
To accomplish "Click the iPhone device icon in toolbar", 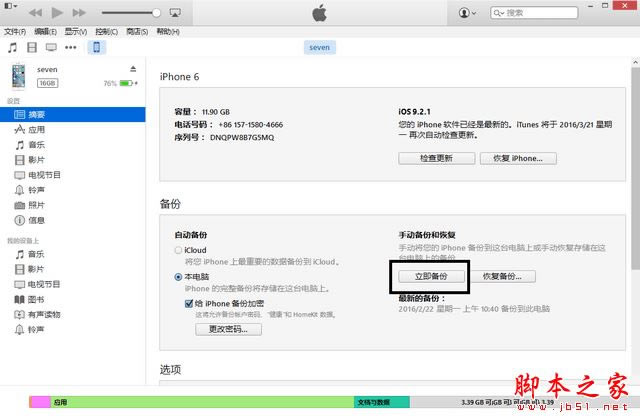I will [x=97, y=48].
